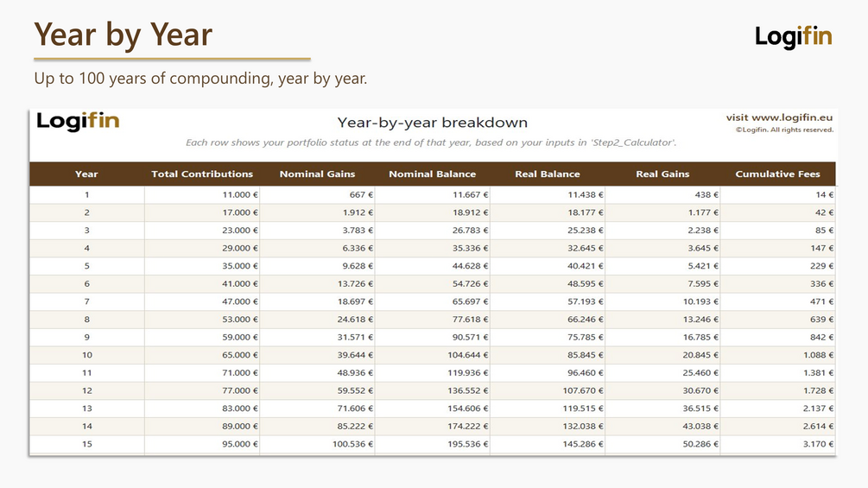The height and width of the screenshot is (488, 868).
Task: Select Nominal Gains cell 18.697 €
Action: (x=317, y=301)
